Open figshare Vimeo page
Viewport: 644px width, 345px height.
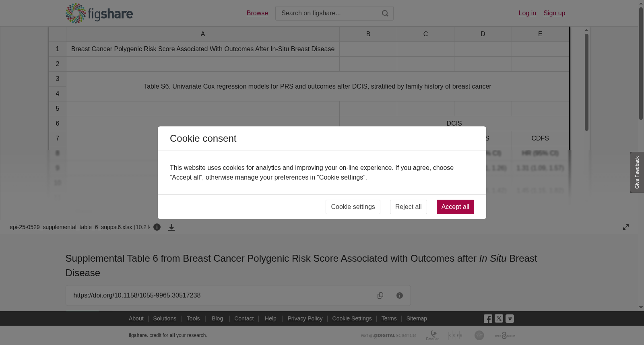tap(510, 318)
